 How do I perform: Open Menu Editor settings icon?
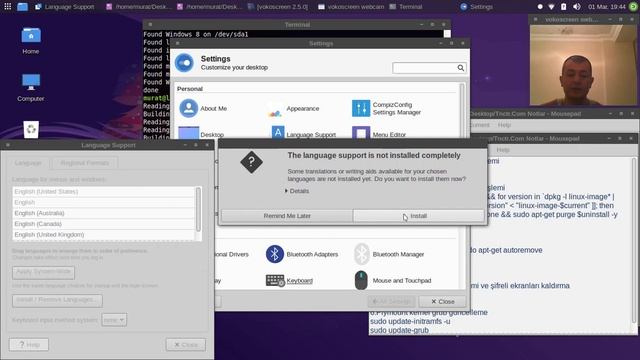361,133
